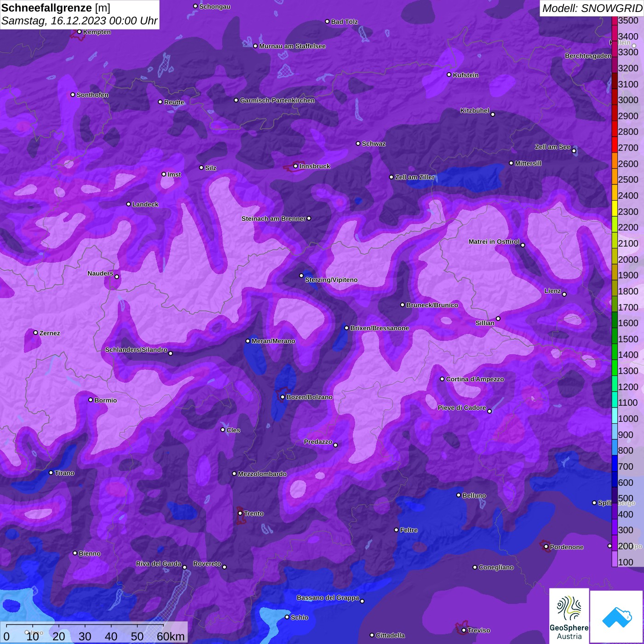Click the 3500 legend color swatch
644x644 pixels.
point(615,21)
